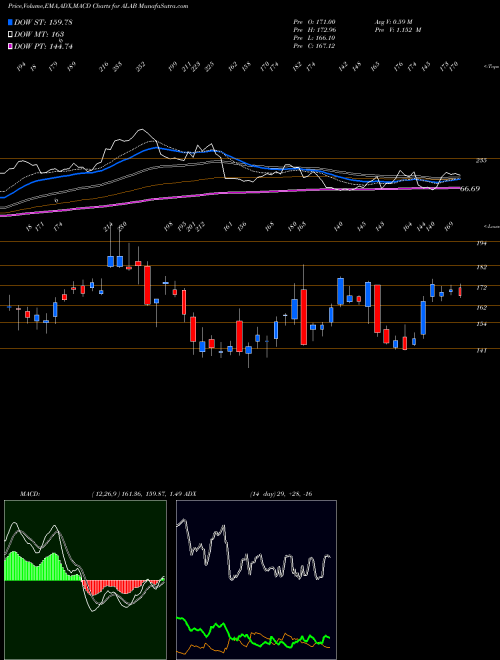Viewport: 500px width, 660px height.
Task: Click the 235 price axis label
Action: [481, 160]
